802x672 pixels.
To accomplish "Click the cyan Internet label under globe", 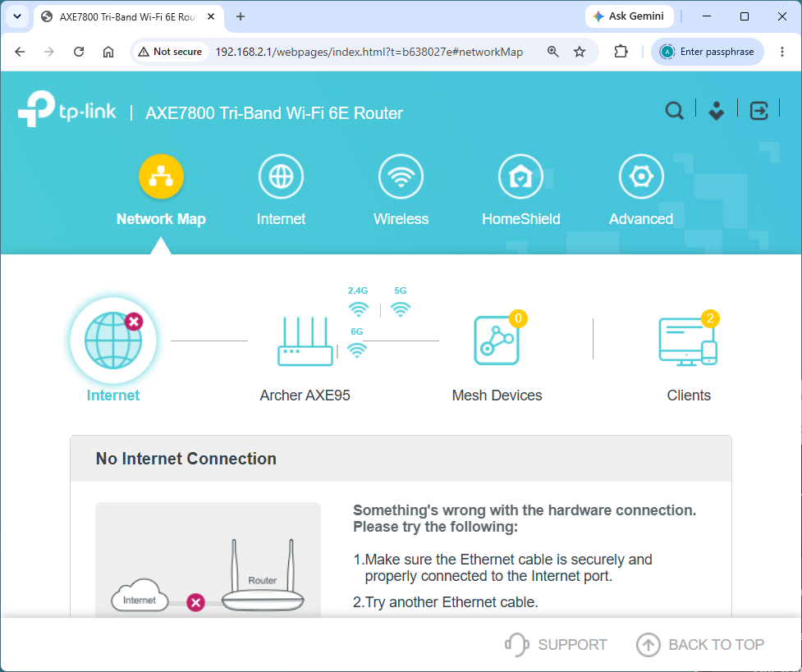I will coord(113,395).
